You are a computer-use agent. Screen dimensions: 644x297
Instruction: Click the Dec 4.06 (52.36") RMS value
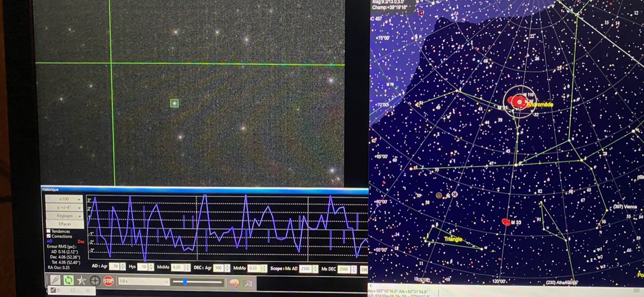pyautogui.click(x=65, y=257)
